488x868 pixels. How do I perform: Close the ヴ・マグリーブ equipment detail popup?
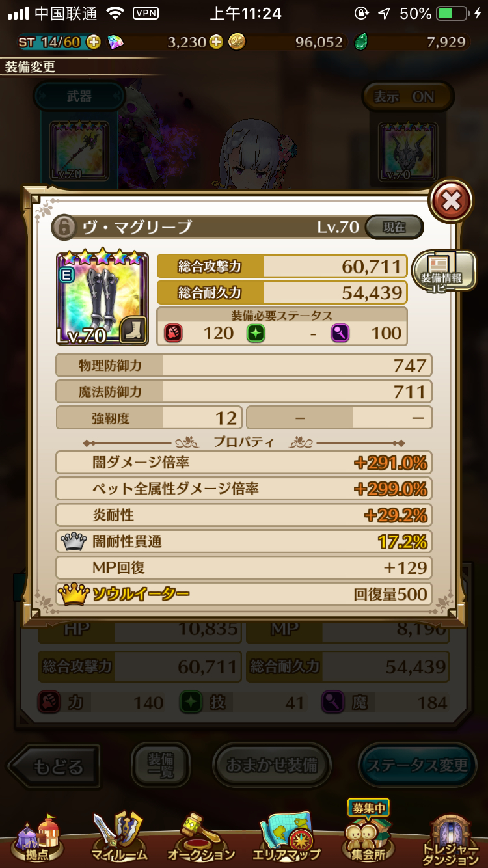(x=451, y=202)
